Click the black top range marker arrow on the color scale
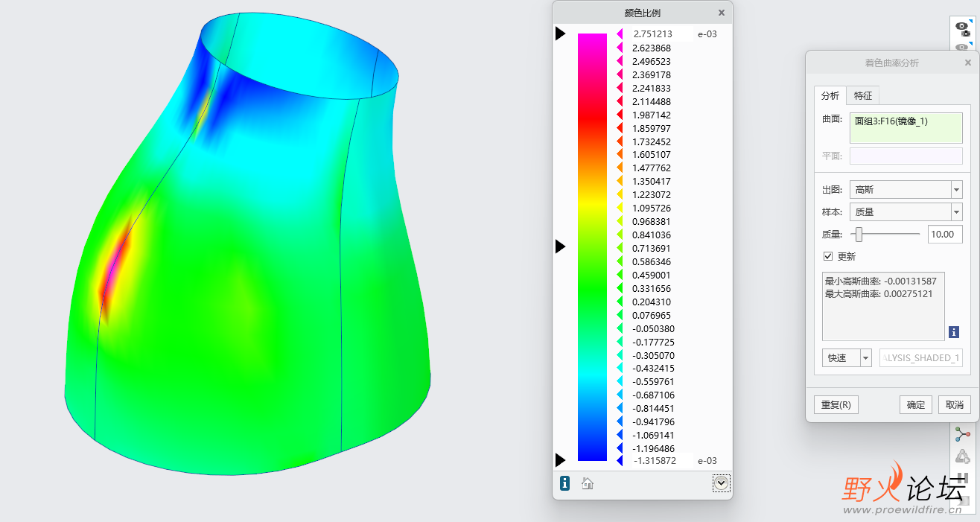The width and height of the screenshot is (980, 522). tap(561, 34)
